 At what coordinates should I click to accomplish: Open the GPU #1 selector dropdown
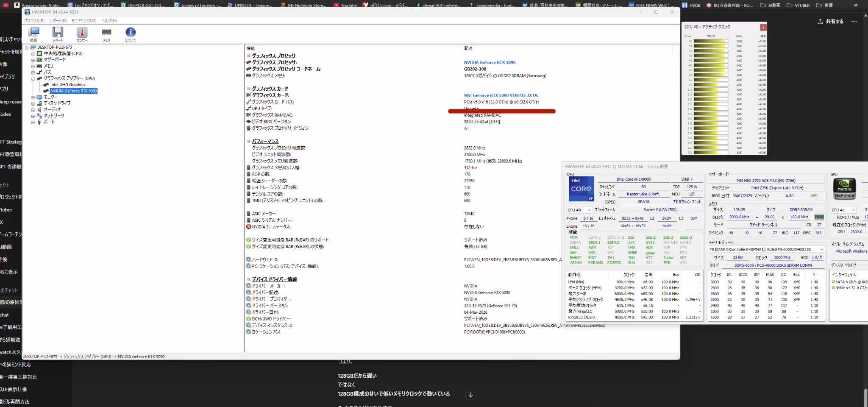coord(843,210)
